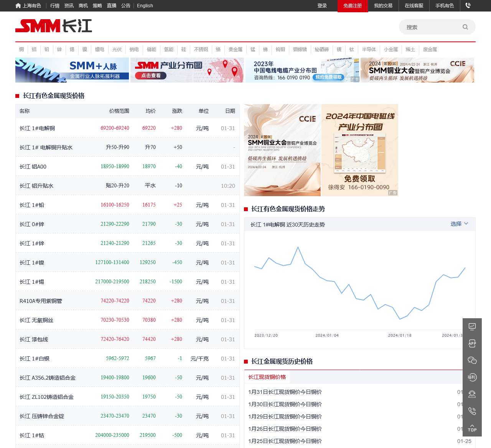Click average price 218250 for tin
This screenshot has width=491, height=448.
(x=148, y=282)
